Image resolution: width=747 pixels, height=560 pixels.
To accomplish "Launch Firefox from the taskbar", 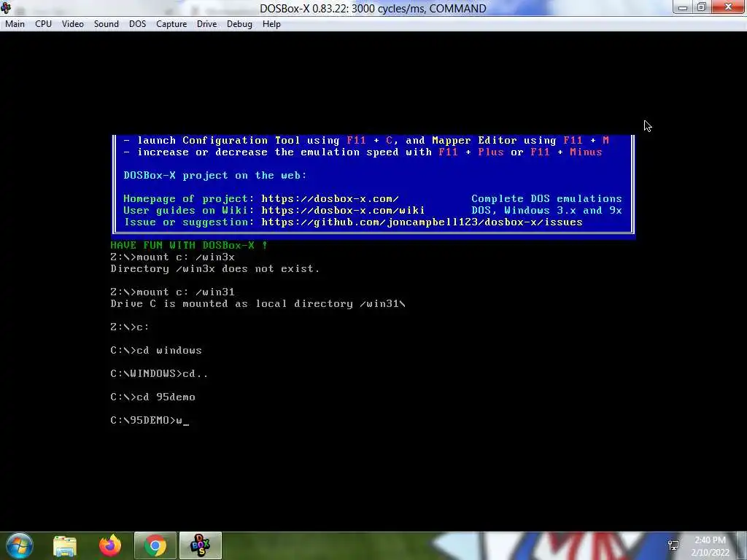I will (x=110, y=545).
